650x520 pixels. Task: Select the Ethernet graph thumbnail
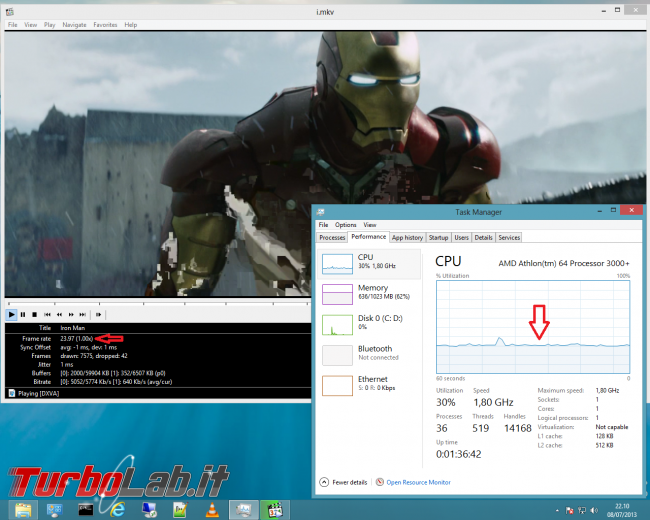click(x=337, y=386)
